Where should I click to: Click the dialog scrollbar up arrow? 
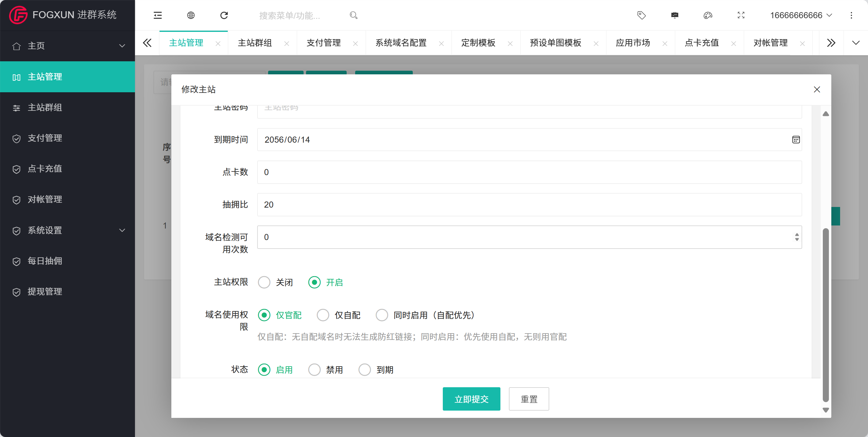click(826, 114)
